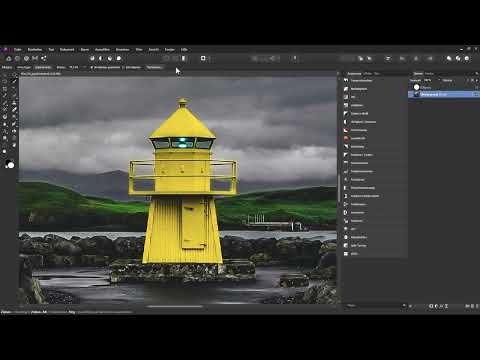Switch to the Develop persona icon

pyautogui.click(x=26, y=58)
